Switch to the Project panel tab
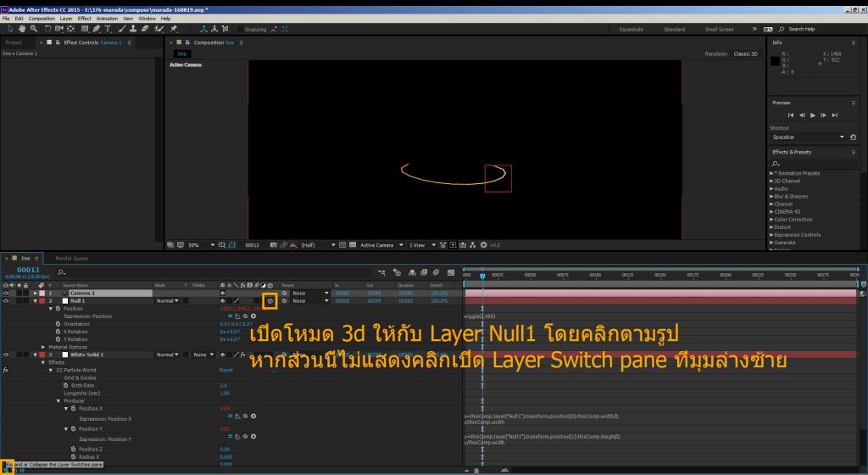The image size is (868, 475). point(14,42)
